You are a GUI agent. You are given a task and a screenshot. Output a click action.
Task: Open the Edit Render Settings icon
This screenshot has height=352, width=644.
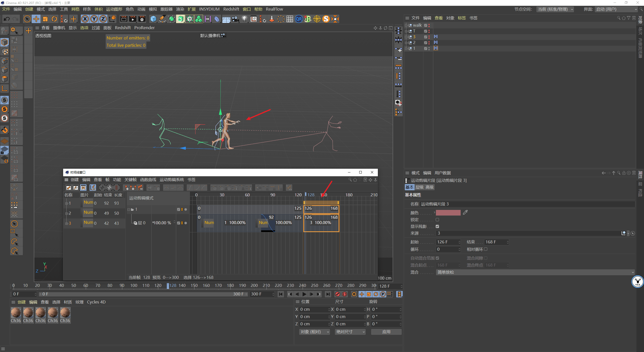[142, 19]
